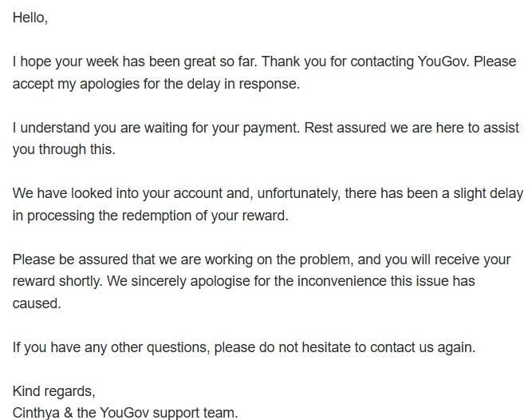Click the phrase "Thank you for contacting"
This screenshot has width=532, height=420.
(337, 62)
